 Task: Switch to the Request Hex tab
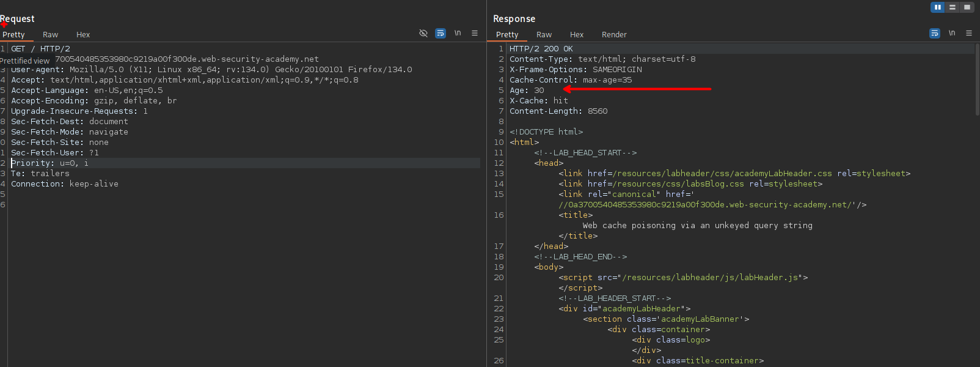(83, 35)
